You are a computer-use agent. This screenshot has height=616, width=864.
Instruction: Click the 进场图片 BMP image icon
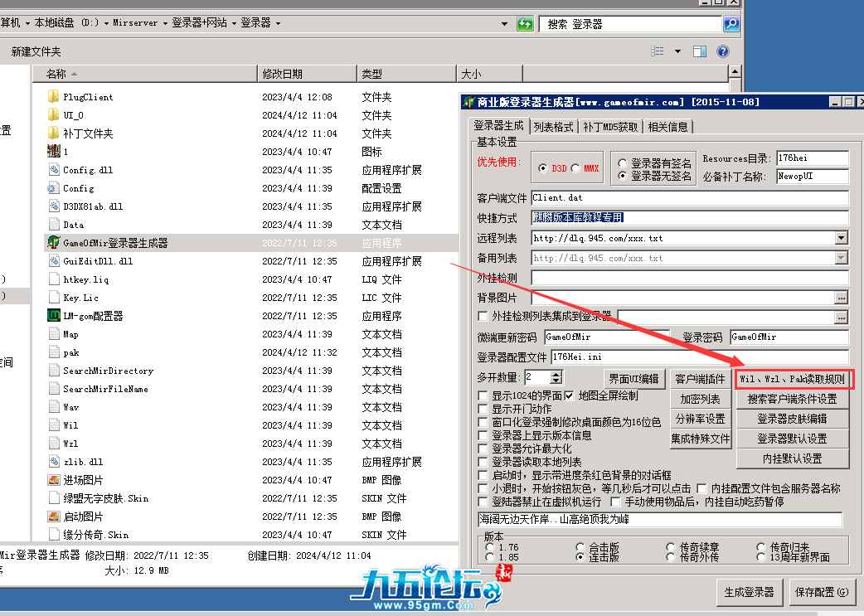click(53, 480)
